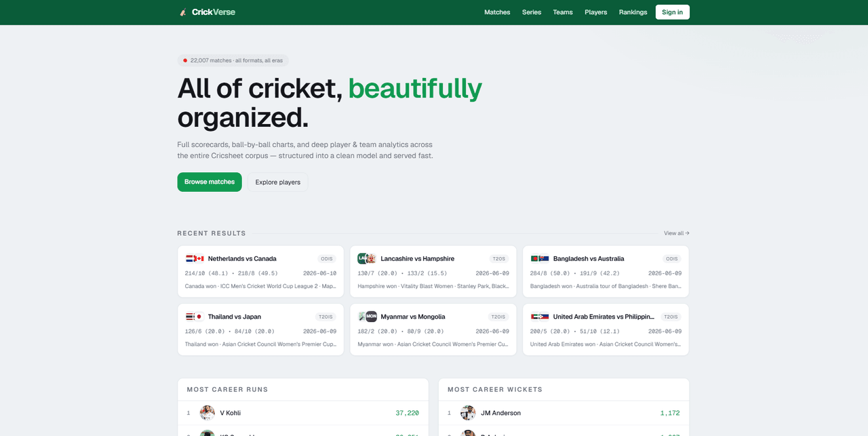The height and width of the screenshot is (436, 868).
Task: Click the Most Career Runs heading
Action: pos(227,389)
